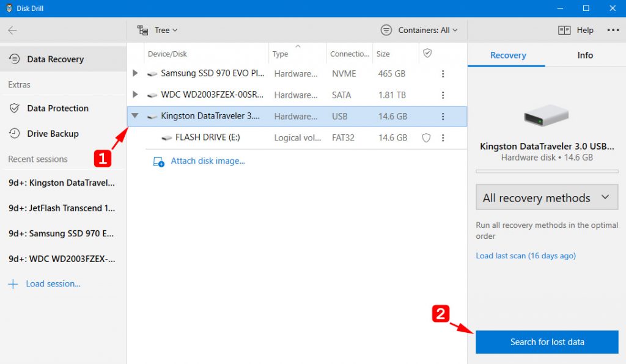Open the Load last scan link

(525, 255)
